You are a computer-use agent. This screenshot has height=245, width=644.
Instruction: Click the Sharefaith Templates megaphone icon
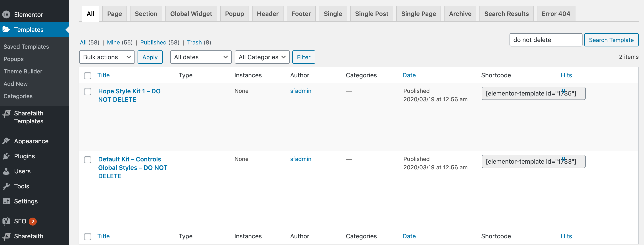pyautogui.click(x=6, y=114)
